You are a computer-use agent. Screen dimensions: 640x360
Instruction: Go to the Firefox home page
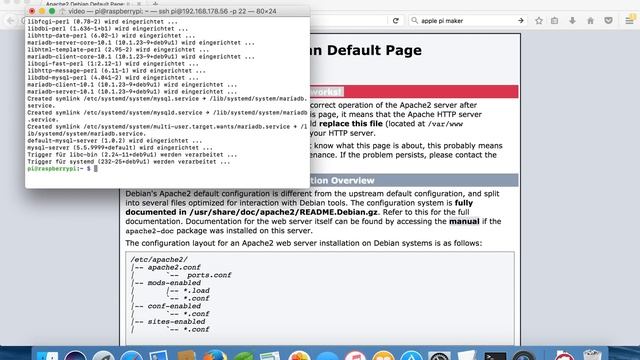coord(590,20)
